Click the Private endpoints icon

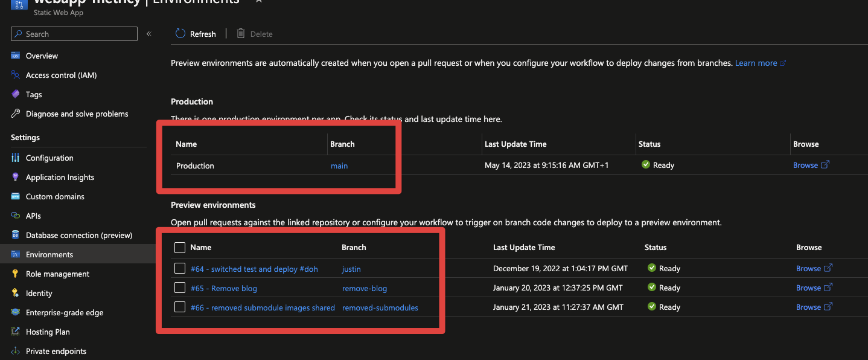(16, 351)
